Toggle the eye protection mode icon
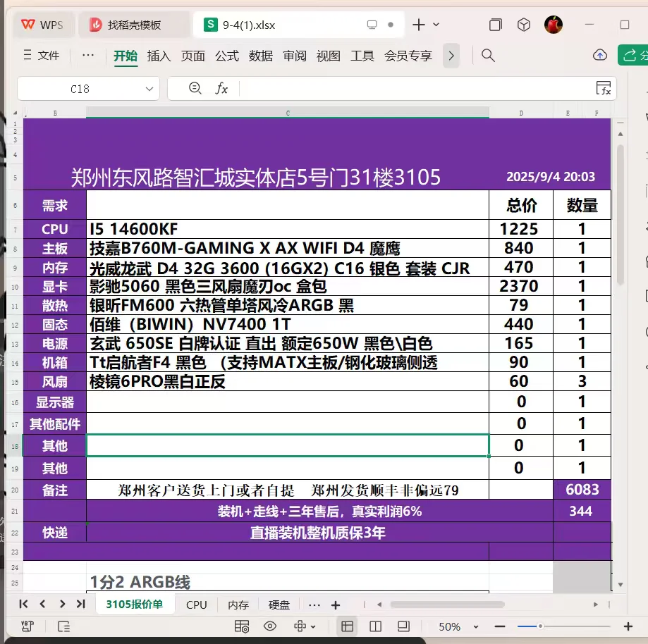Screen dimensions: 648x644 pos(270,626)
